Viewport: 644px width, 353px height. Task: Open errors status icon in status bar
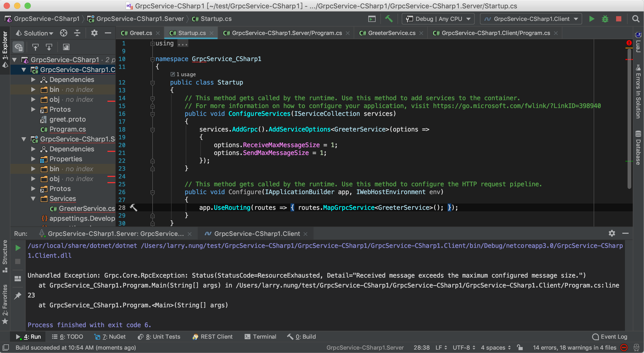pos(624,348)
